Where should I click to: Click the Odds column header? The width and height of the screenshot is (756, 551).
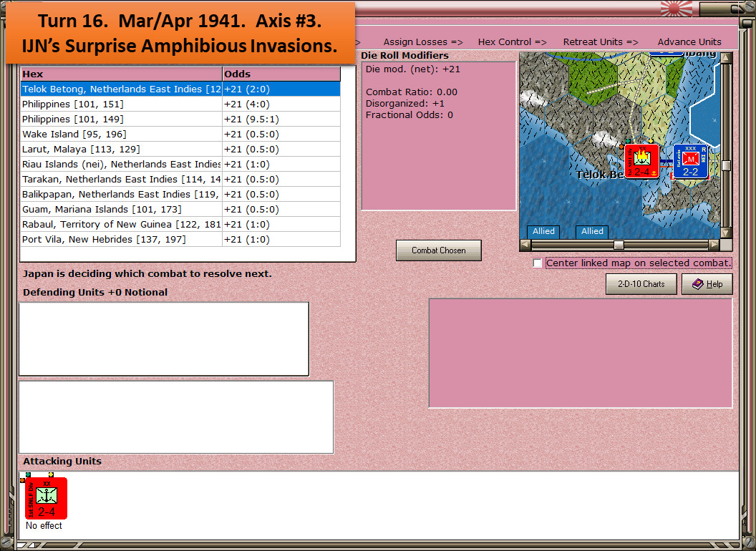pos(281,74)
